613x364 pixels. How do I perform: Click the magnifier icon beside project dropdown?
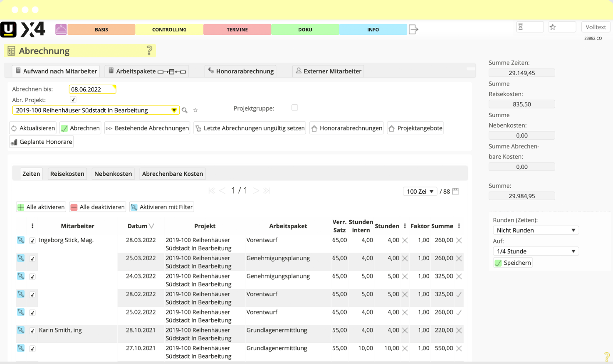click(x=185, y=110)
